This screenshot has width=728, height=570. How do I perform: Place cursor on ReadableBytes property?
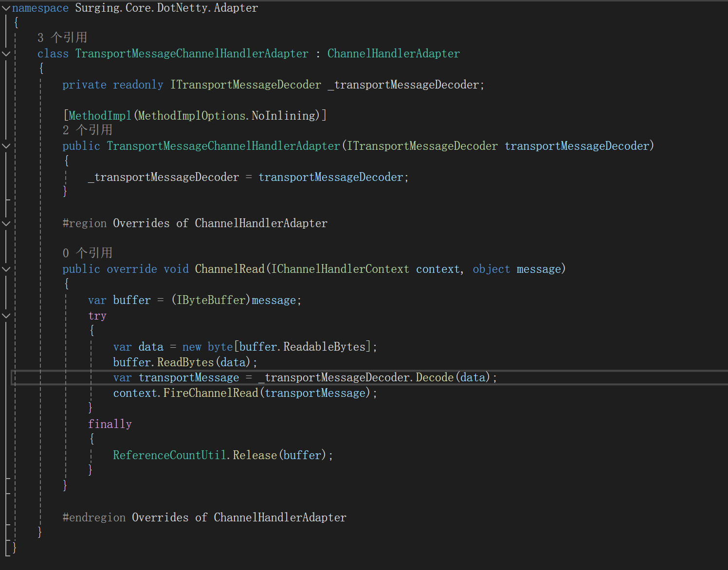click(324, 347)
